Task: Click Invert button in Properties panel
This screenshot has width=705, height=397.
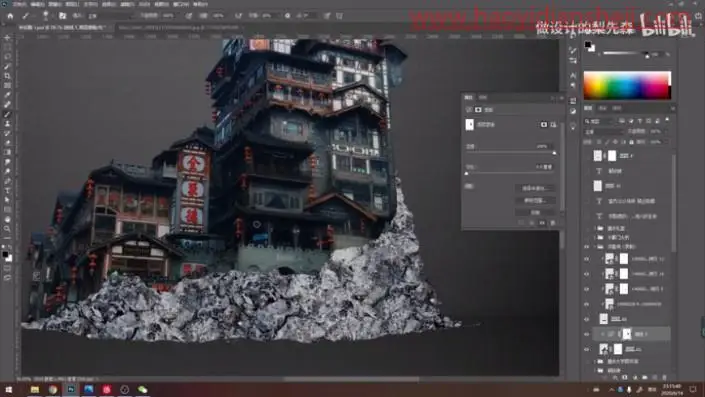Action: point(535,212)
